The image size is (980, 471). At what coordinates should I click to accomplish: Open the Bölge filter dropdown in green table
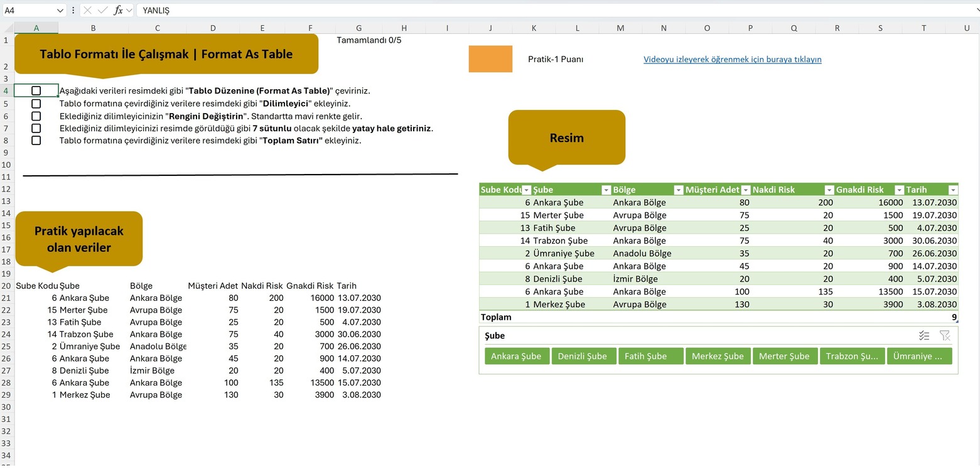(x=679, y=190)
